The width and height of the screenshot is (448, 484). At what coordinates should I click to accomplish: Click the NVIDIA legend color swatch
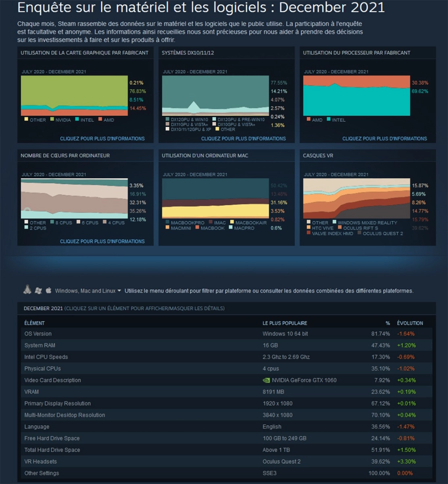click(52, 120)
